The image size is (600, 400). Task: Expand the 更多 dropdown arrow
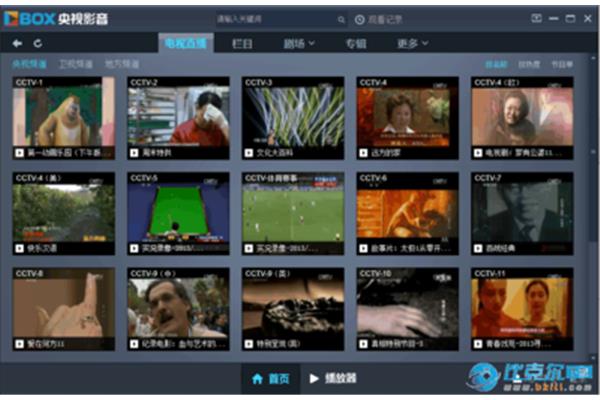425,43
